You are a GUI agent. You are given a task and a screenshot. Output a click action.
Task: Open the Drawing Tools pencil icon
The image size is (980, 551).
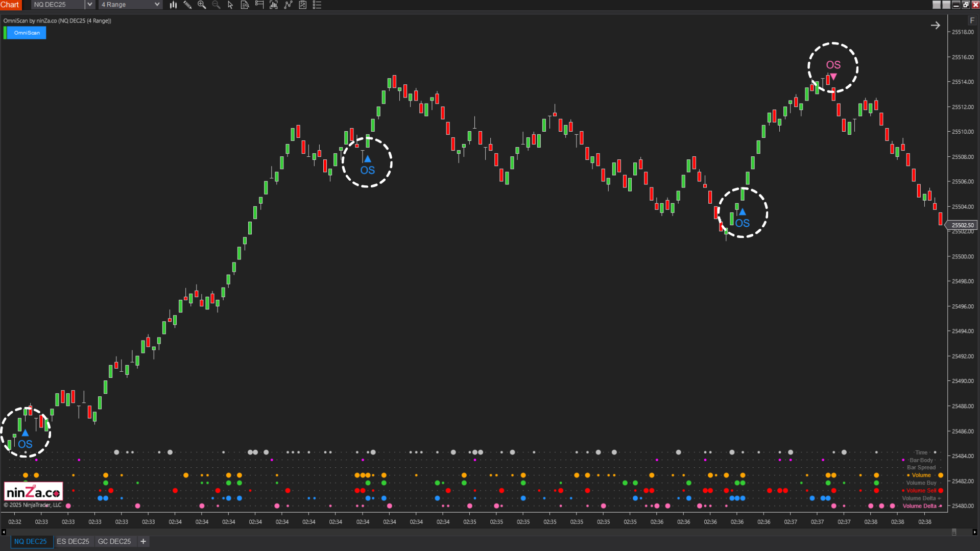click(x=187, y=5)
